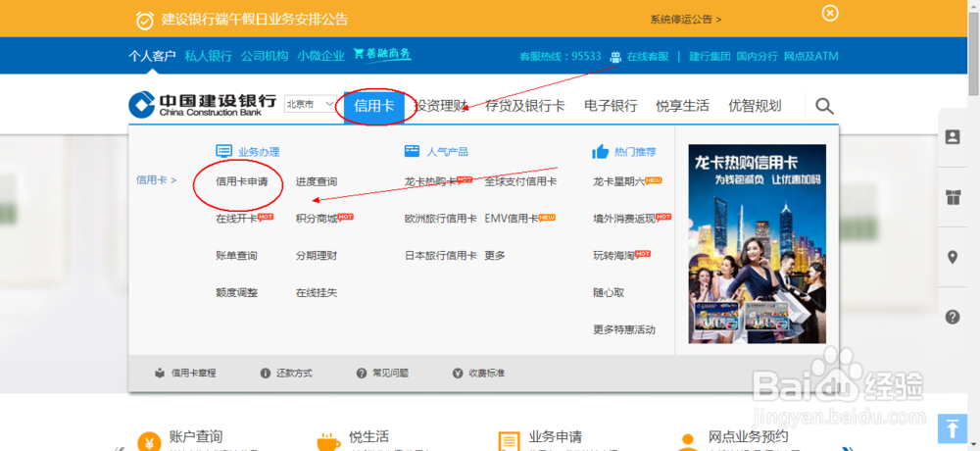This screenshot has width=980, height=451.
Task: Open the 欧洲旅行信用卡 product link
Action: click(x=441, y=219)
